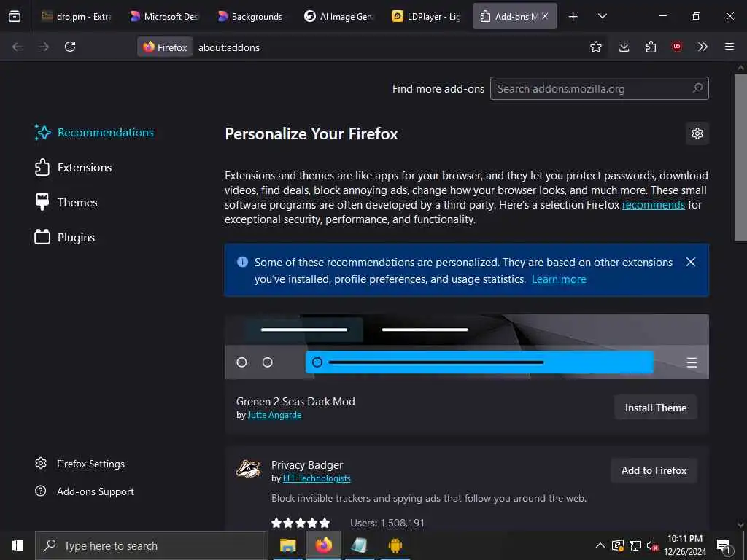Open Add-ons Support link

(x=85, y=491)
